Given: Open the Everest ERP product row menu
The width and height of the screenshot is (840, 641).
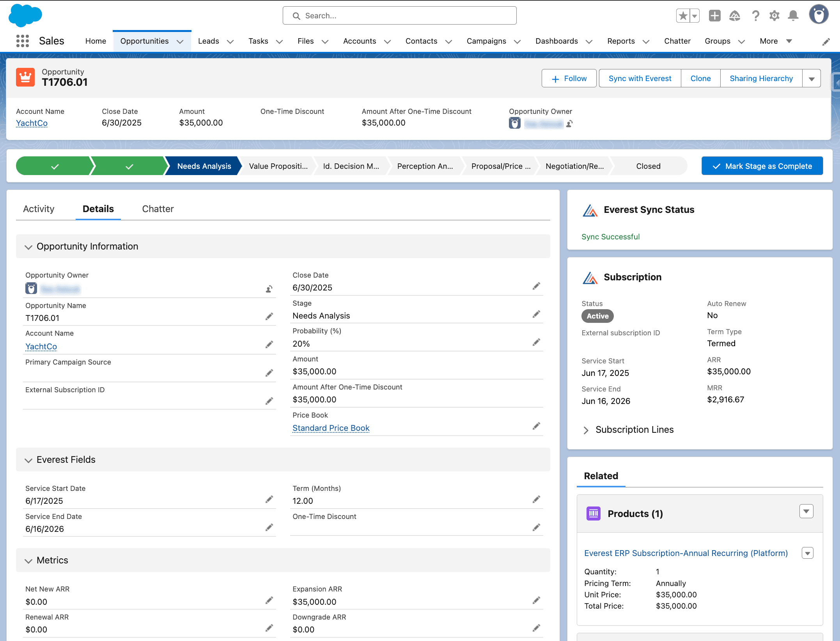Looking at the screenshot, I should click(x=807, y=553).
